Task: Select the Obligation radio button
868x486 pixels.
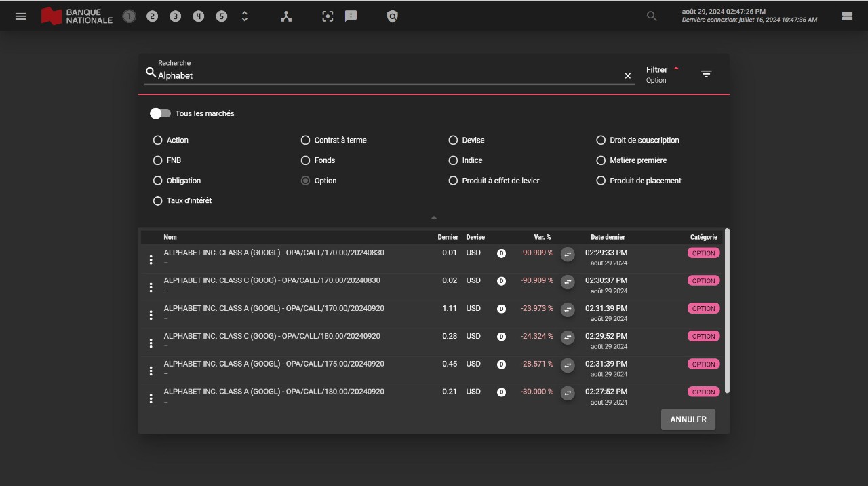Action: tap(157, 181)
